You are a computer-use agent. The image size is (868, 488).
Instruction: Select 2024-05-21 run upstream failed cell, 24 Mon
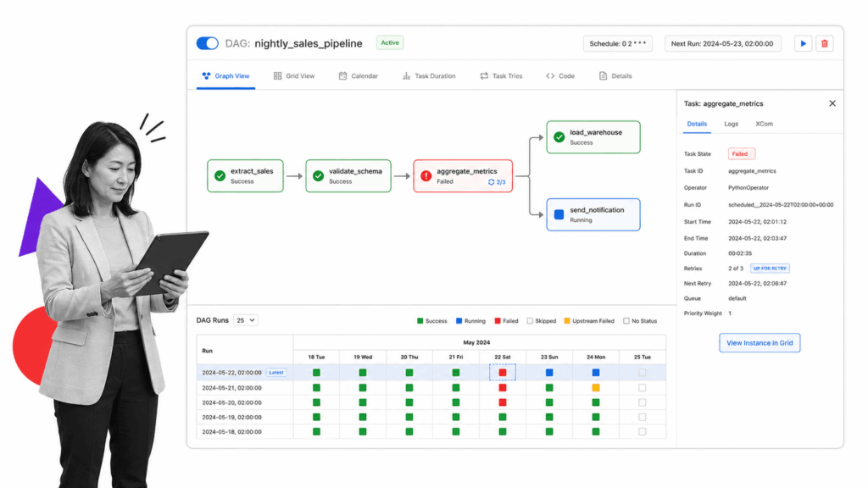(596, 388)
